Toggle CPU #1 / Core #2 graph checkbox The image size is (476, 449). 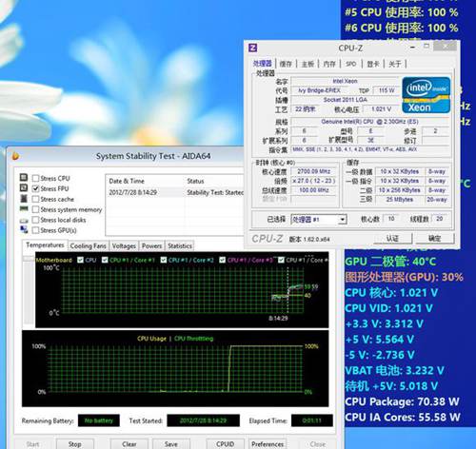point(164,260)
